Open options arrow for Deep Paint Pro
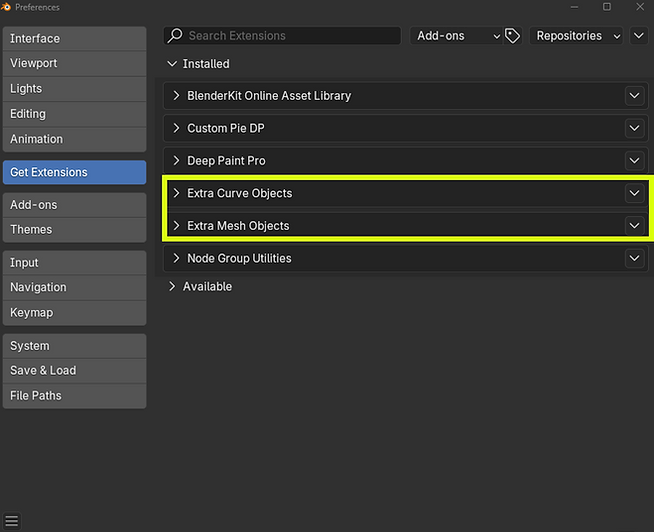The image size is (654, 532). (634, 161)
